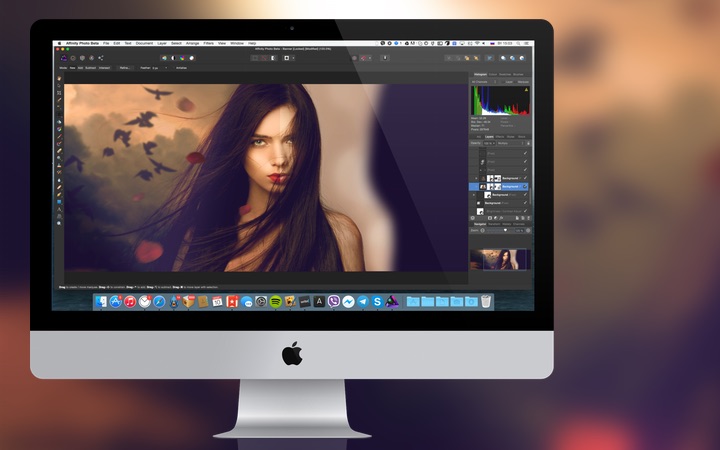Open the Affinity Photo Beta menu

(83, 43)
